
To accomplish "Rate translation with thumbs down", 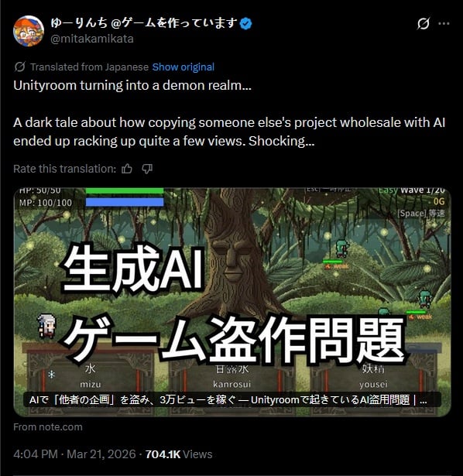I will 147,169.
